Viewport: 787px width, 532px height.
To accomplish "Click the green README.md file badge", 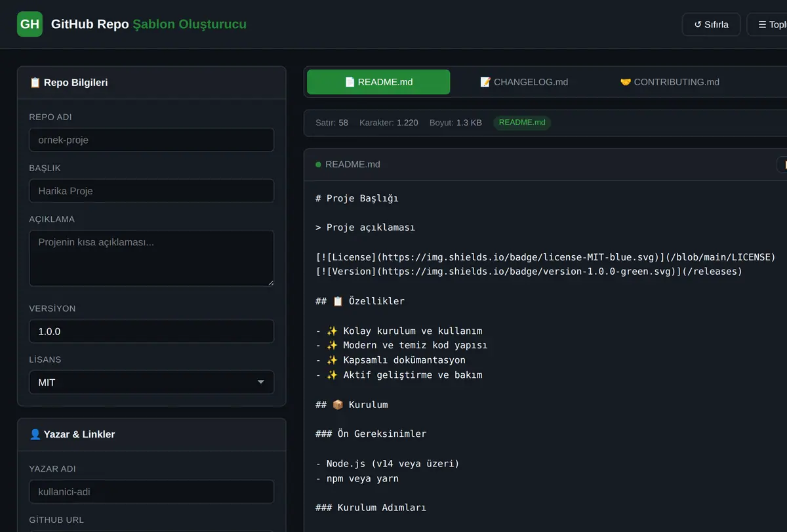I will point(522,123).
